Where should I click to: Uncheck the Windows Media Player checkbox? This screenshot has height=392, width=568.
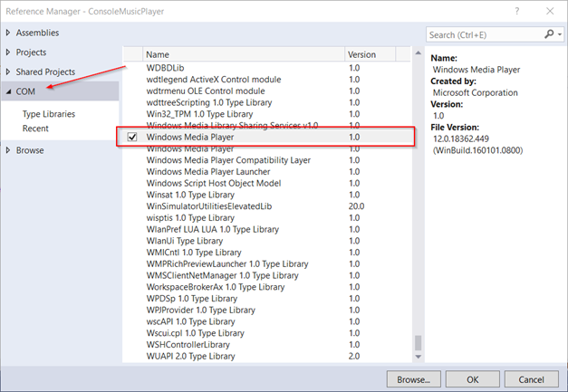tap(133, 137)
